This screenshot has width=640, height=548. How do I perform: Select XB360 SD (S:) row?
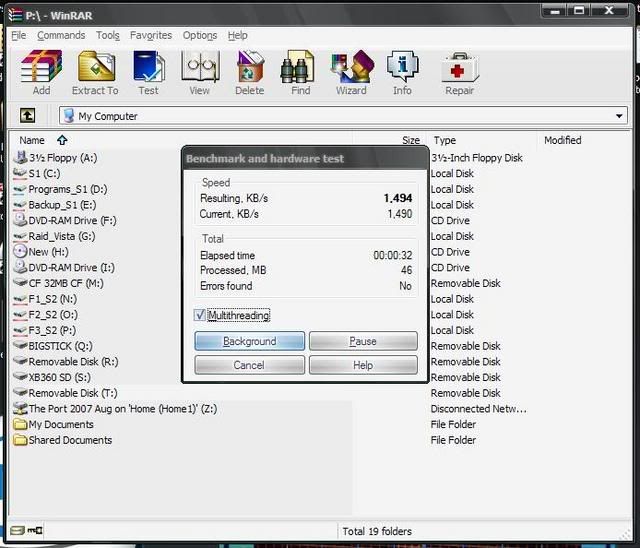point(60,377)
